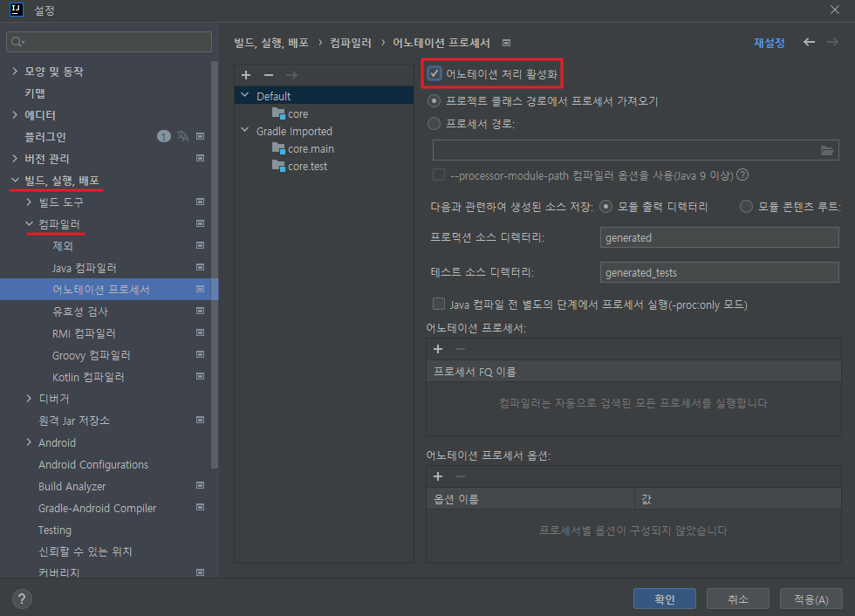The image size is (855, 616).
Task: Click 프로덕션 소스 디렉터리 field containing generated
Action: pyautogui.click(x=719, y=237)
